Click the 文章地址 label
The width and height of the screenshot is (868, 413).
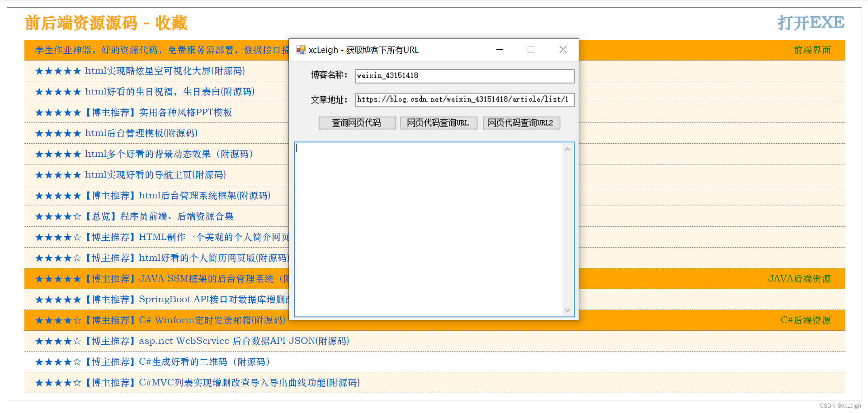pyautogui.click(x=329, y=100)
